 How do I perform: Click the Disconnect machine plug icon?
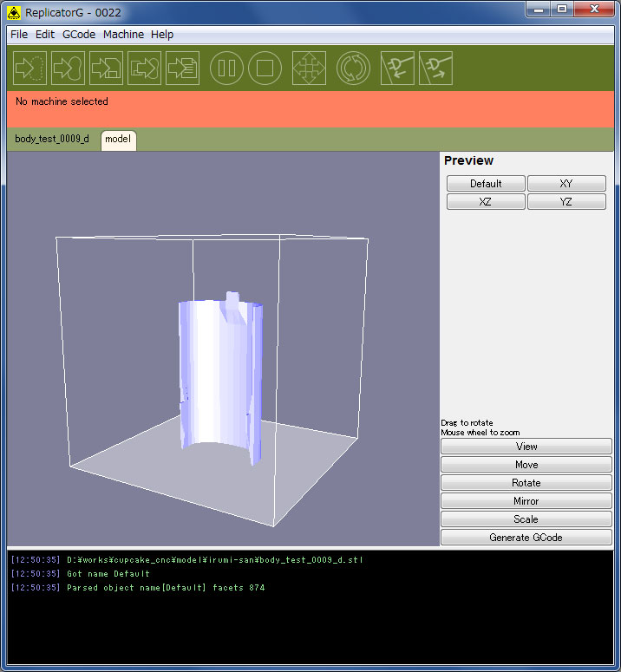tap(435, 69)
